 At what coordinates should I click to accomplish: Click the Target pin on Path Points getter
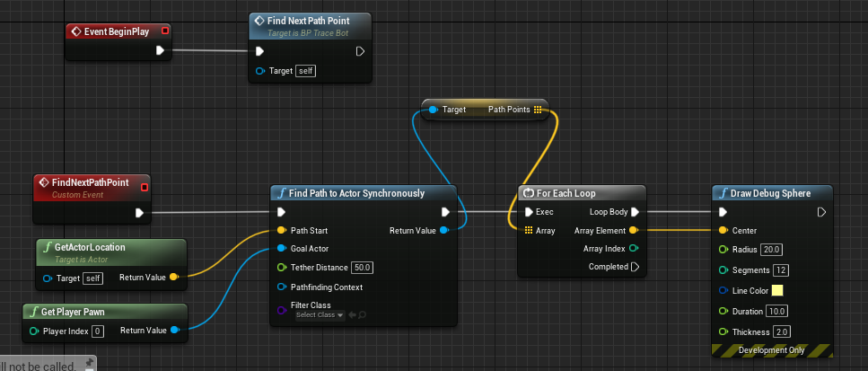click(x=433, y=110)
